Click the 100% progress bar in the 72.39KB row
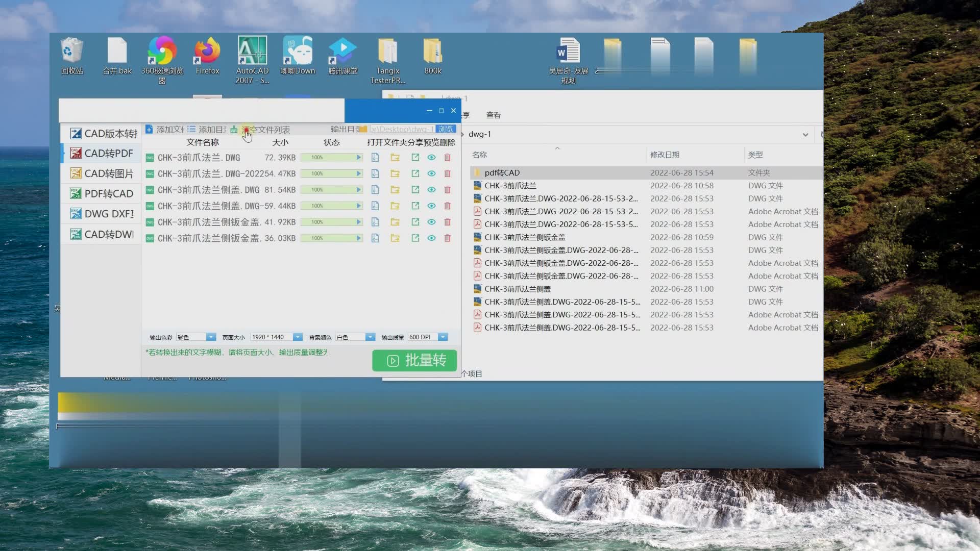980x551 pixels. coord(332,158)
